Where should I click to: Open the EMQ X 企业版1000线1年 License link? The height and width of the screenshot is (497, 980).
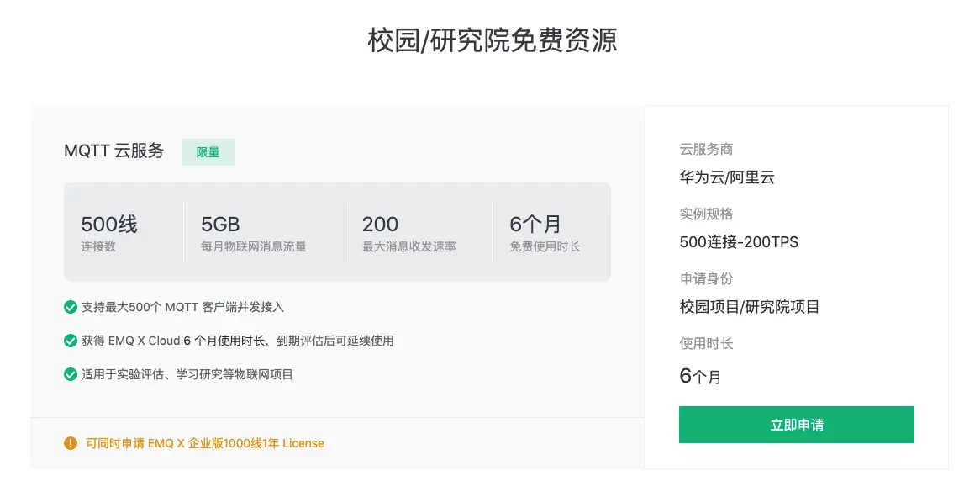[204, 443]
